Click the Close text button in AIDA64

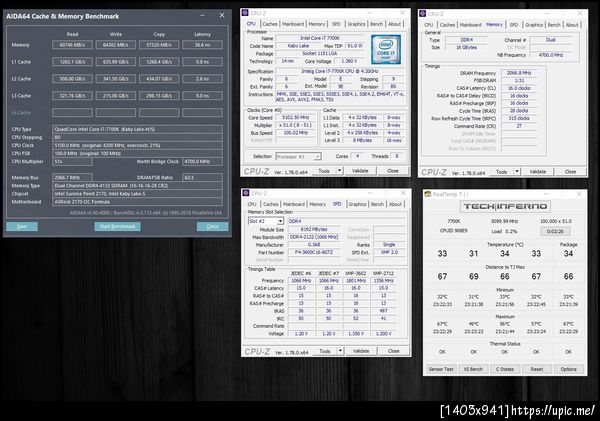212,227
